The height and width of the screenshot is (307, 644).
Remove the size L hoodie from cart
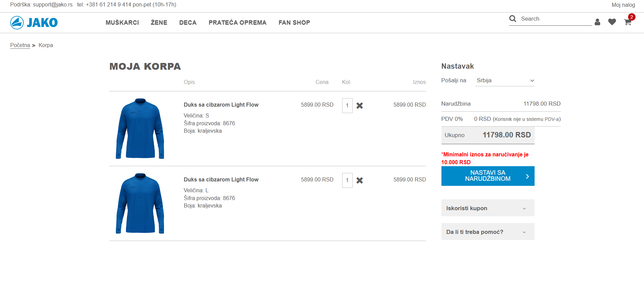click(359, 180)
